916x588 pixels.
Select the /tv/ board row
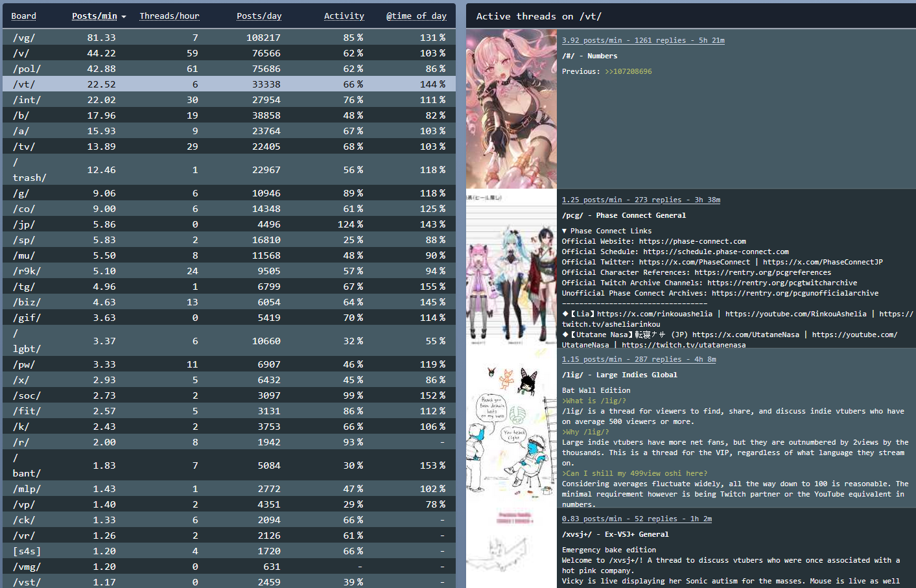229,147
